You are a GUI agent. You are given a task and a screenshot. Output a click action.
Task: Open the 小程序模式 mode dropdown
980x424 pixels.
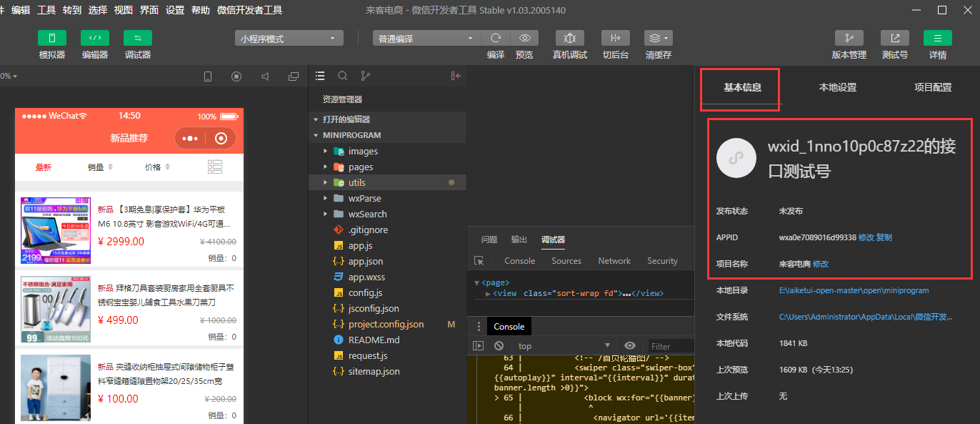289,39
